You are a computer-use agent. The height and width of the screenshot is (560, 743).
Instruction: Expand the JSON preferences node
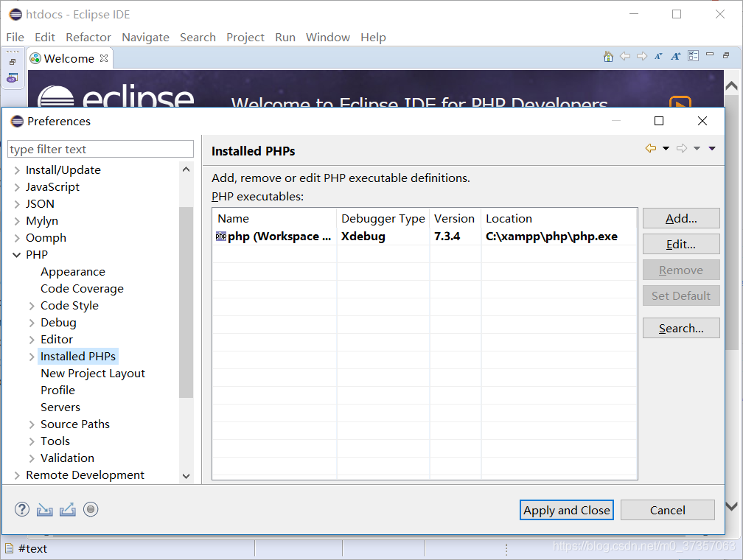(17, 204)
